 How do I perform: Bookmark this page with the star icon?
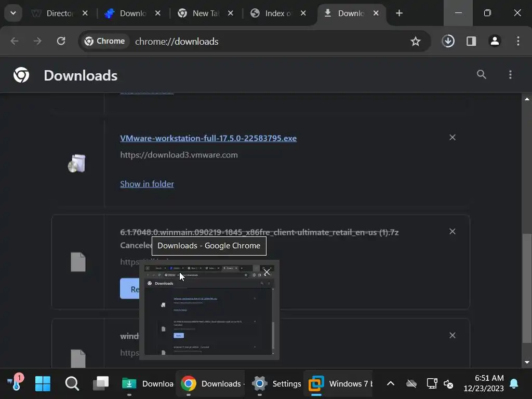(x=415, y=42)
